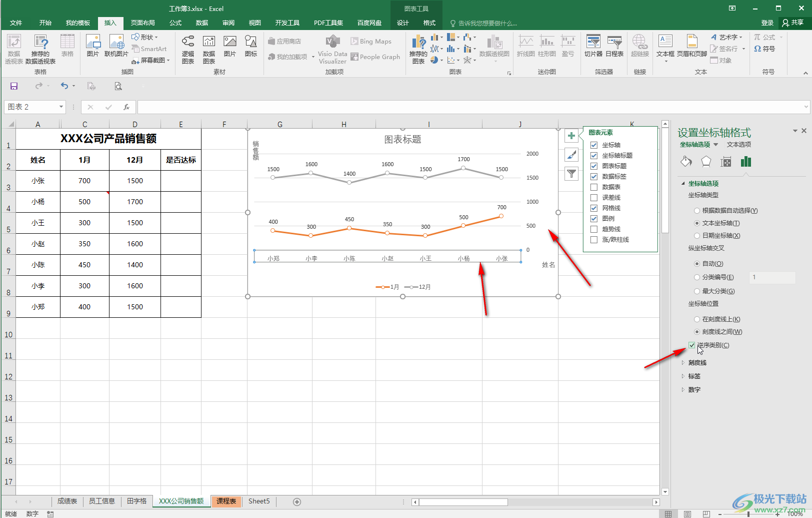Select 最大分类 axis crossing option
Screen dimensions: 812x518
(x=697, y=291)
